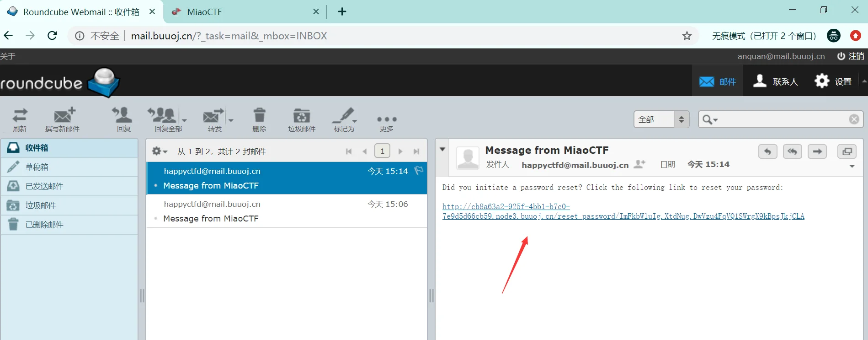Screen dimensions: 868x340
Task: Expand the header details small arrow
Action: tap(852, 166)
